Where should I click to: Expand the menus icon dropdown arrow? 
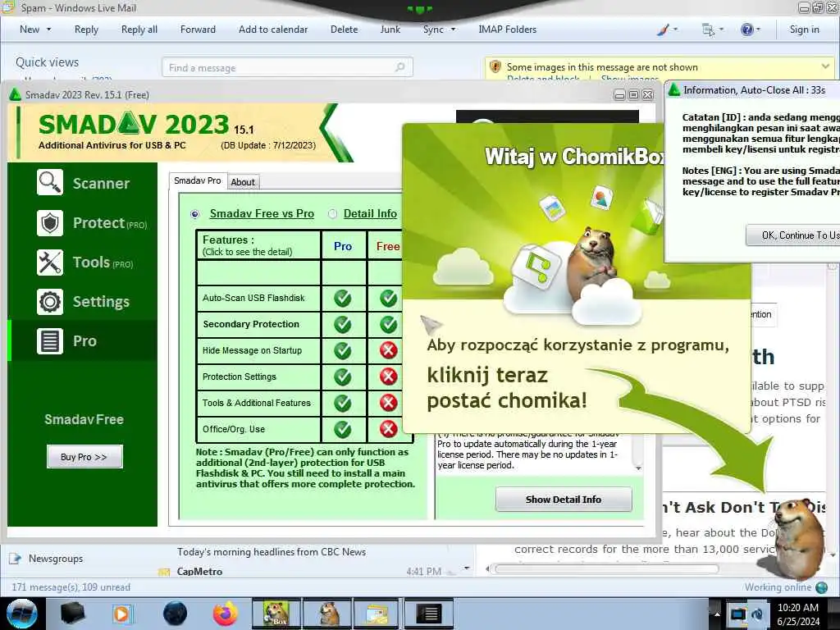click(721, 30)
